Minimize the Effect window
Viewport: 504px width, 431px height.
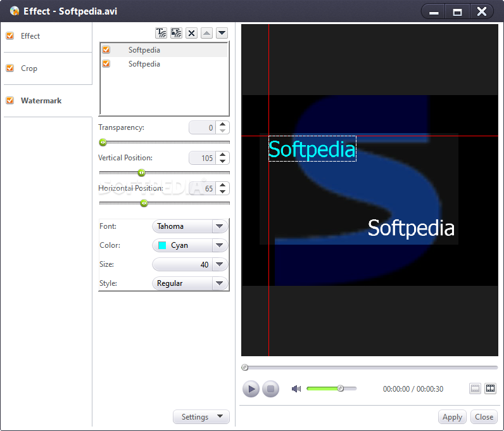[x=434, y=12]
